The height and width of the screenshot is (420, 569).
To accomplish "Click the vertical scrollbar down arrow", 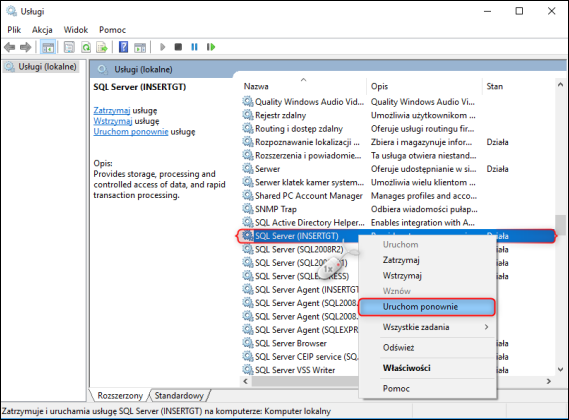I will click(x=560, y=370).
